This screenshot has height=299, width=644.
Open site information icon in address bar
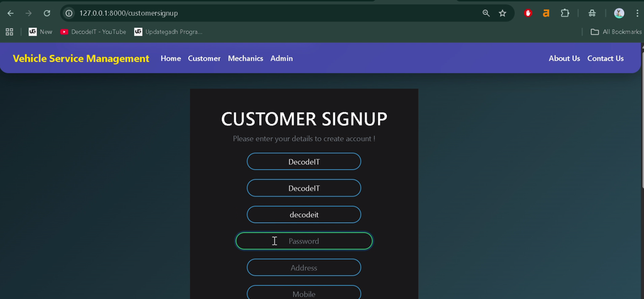pyautogui.click(x=69, y=13)
